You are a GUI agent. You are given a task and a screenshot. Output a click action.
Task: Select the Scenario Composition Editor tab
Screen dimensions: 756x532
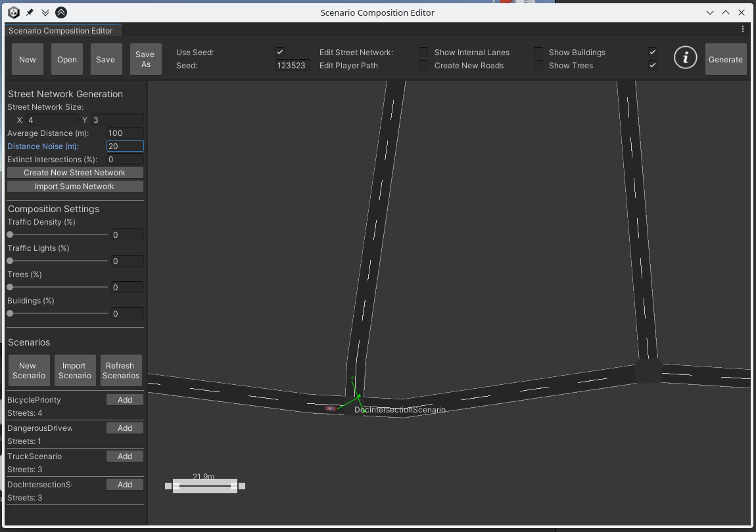62,30
